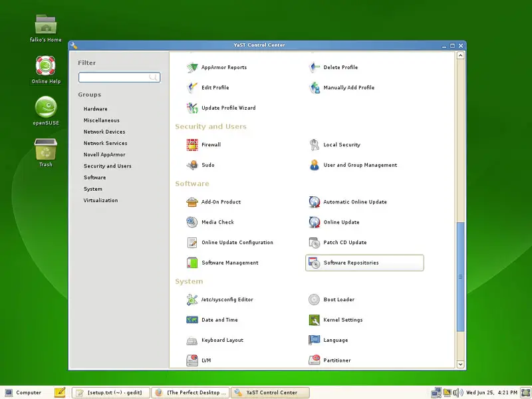
Task: Select the Virtualization group
Action: pos(100,201)
